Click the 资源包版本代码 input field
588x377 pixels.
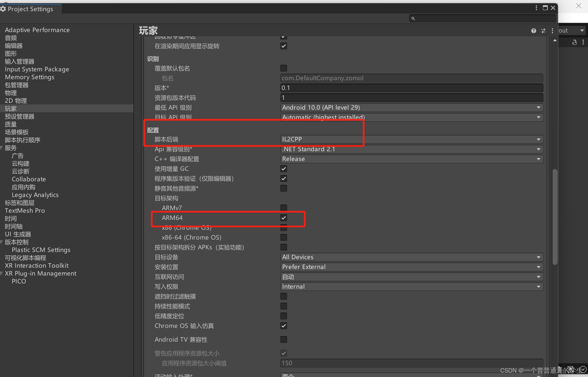pos(412,98)
